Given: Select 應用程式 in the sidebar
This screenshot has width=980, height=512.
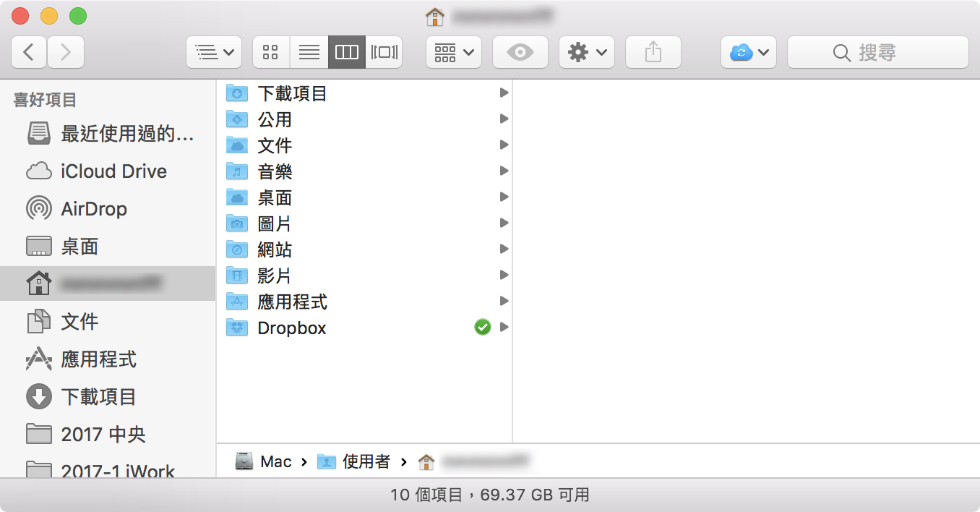Looking at the screenshot, I should 98,359.
